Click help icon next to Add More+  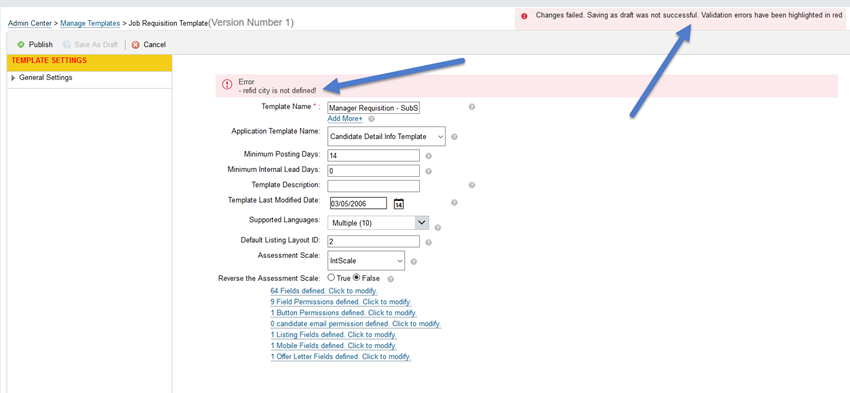pyautogui.click(x=371, y=118)
